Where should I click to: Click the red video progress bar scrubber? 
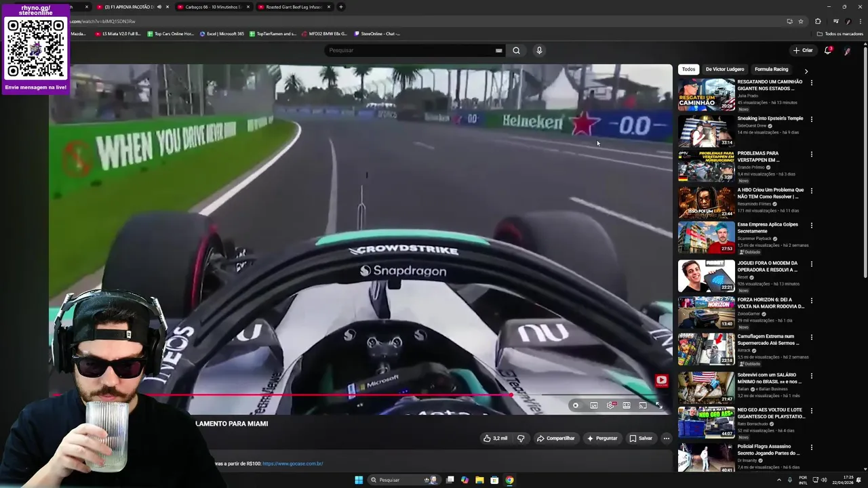coord(511,395)
